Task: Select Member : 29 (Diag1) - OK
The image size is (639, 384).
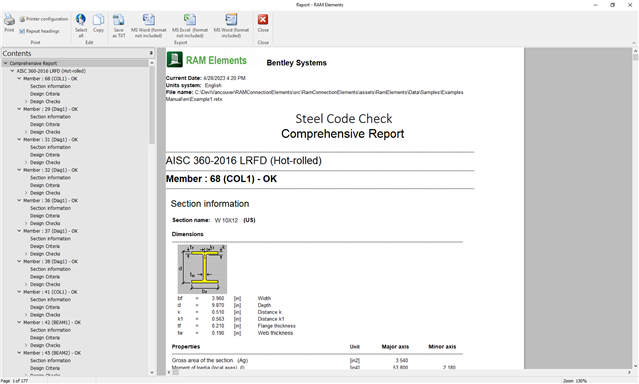Action: coord(51,109)
